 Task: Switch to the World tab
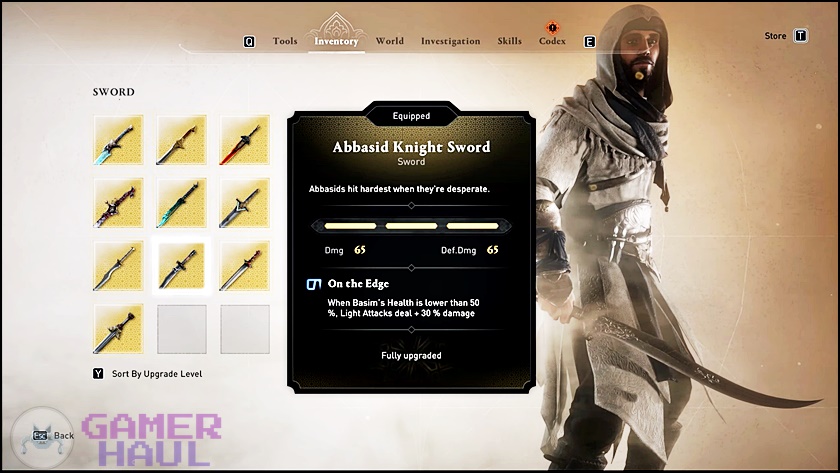[x=389, y=41]
